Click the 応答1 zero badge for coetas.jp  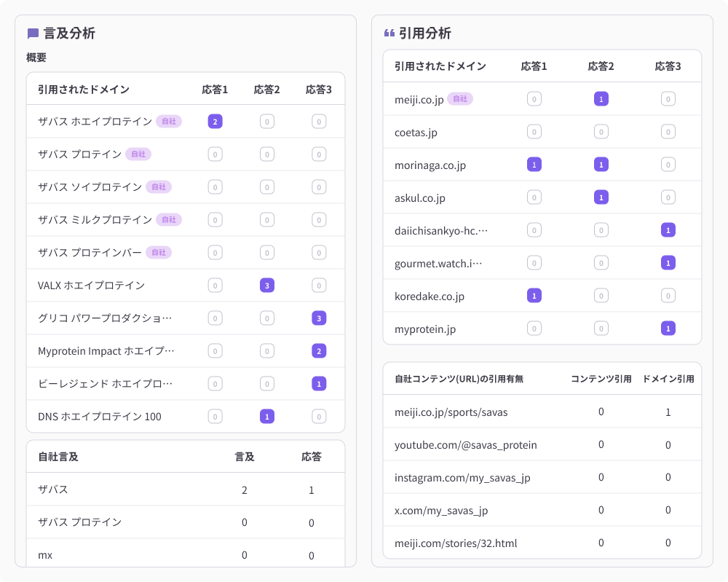point(534,132)
